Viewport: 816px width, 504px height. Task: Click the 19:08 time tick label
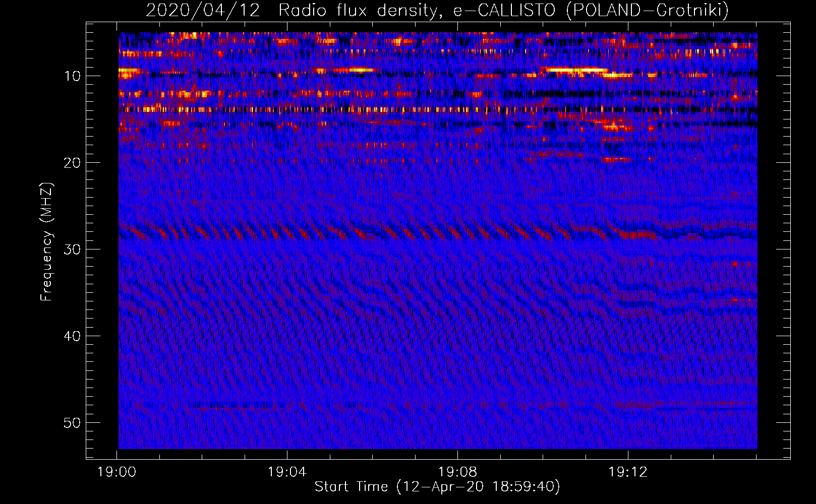point(457,472)
